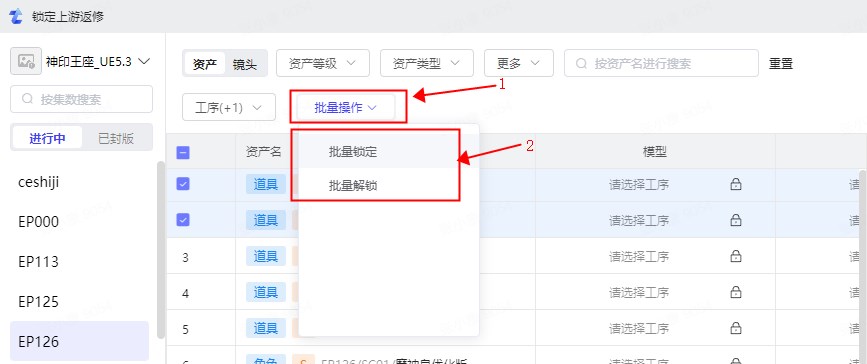Click the 道具 tag in row 4
Screen dimensions: 867x364
pos(265,292)
